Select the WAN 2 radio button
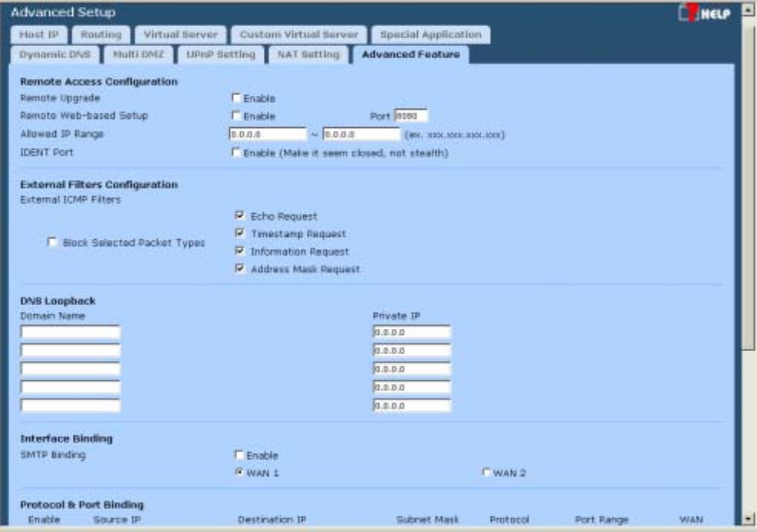 (x=486, y=472)
